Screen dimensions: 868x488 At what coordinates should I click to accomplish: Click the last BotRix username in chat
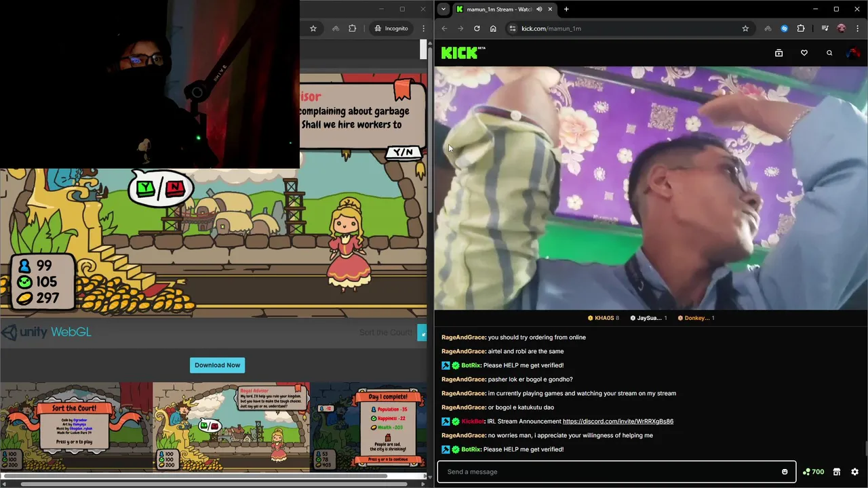tap(471, 449)
